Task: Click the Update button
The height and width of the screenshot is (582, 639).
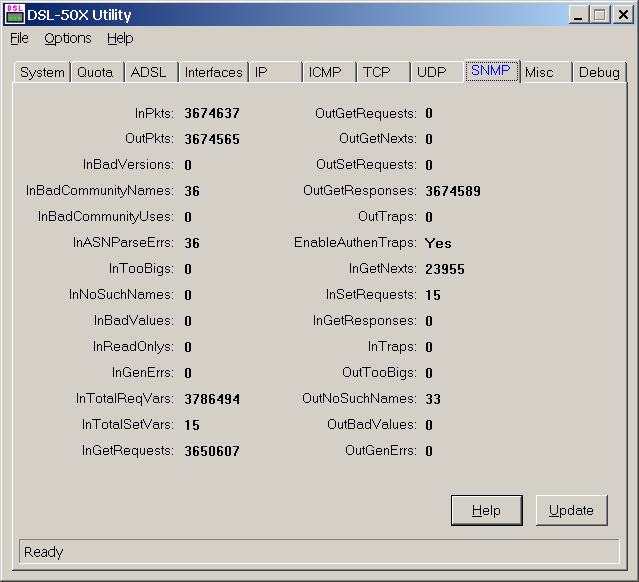Action: coord(571,510)
